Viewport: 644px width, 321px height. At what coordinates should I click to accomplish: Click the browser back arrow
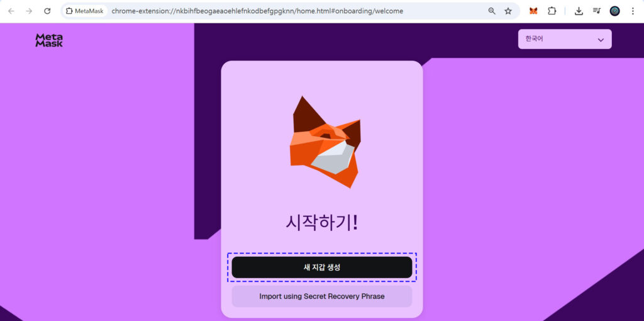pyautogui.click(x=11, y=11)
